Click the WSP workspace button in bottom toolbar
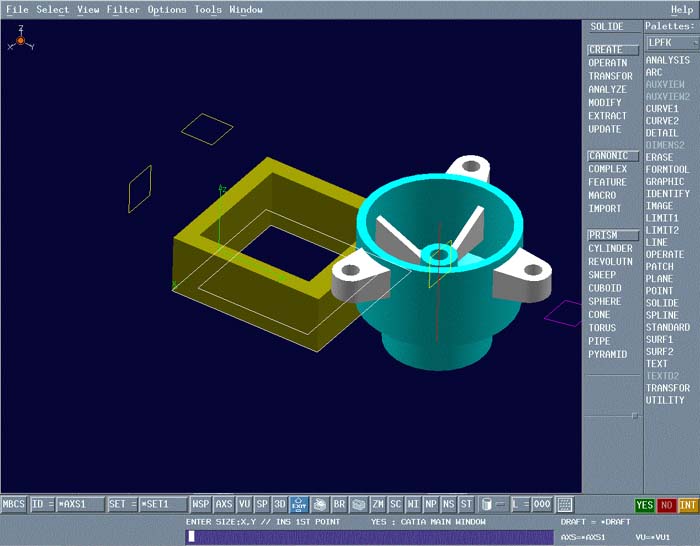Viewport: 700px width, 546px height. tap(201, 505)
